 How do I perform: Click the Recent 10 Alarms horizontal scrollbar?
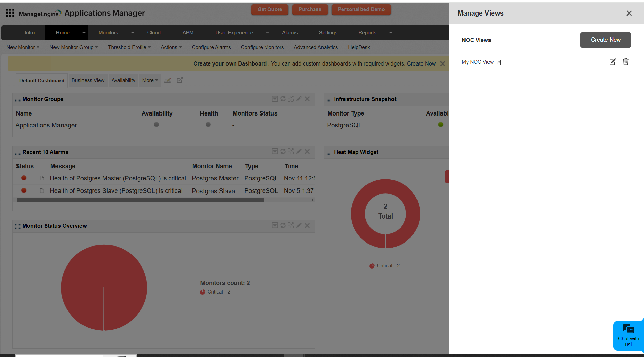click(141, 200)
